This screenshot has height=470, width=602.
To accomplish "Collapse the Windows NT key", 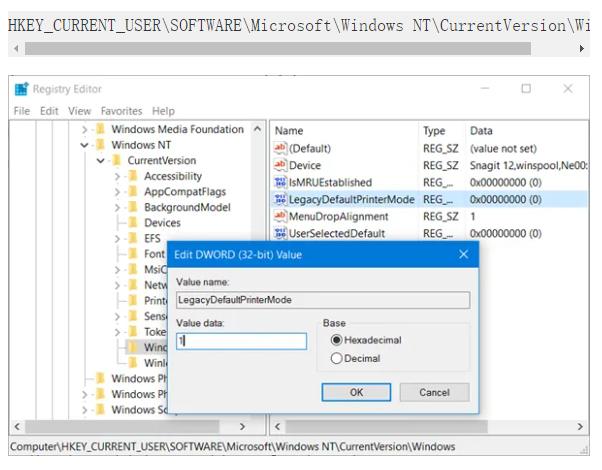I will (84, 145).
